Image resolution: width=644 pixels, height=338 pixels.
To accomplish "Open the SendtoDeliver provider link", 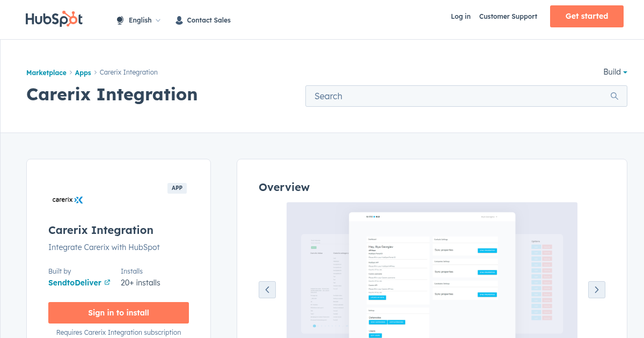I will 75,283.
